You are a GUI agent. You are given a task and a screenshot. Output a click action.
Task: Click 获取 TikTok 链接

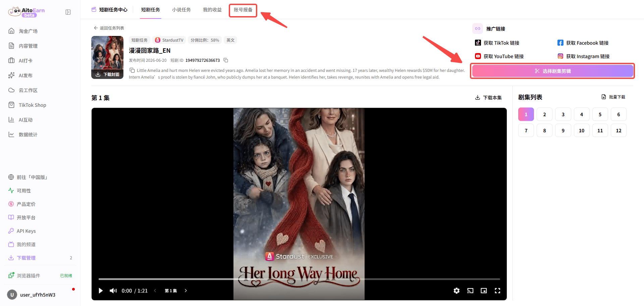497,43
